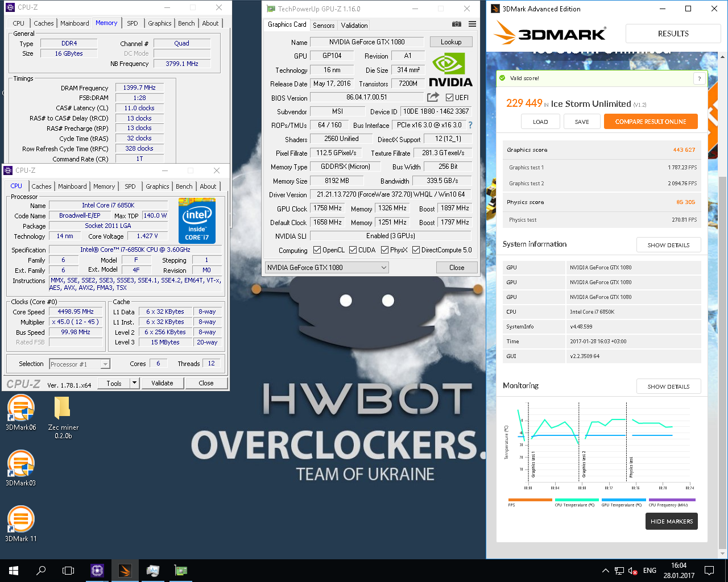Click the Close button in GPU-Z
The image size is (728, 582).
point(457,268)
